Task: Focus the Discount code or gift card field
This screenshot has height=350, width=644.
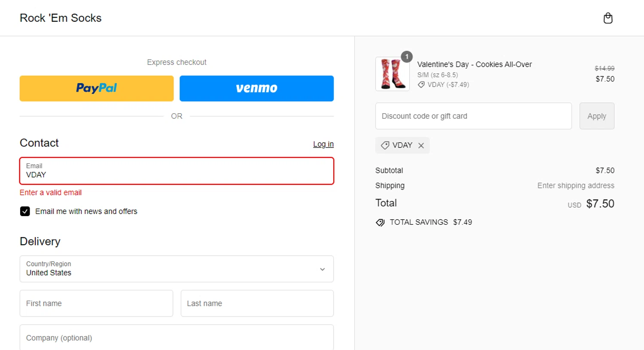Action: (x=474, y=116)
